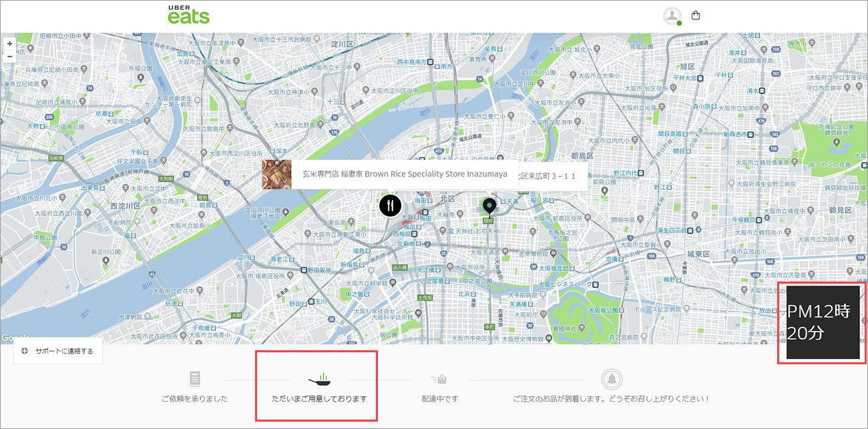Open the user profile avatar

coord(672,16)
